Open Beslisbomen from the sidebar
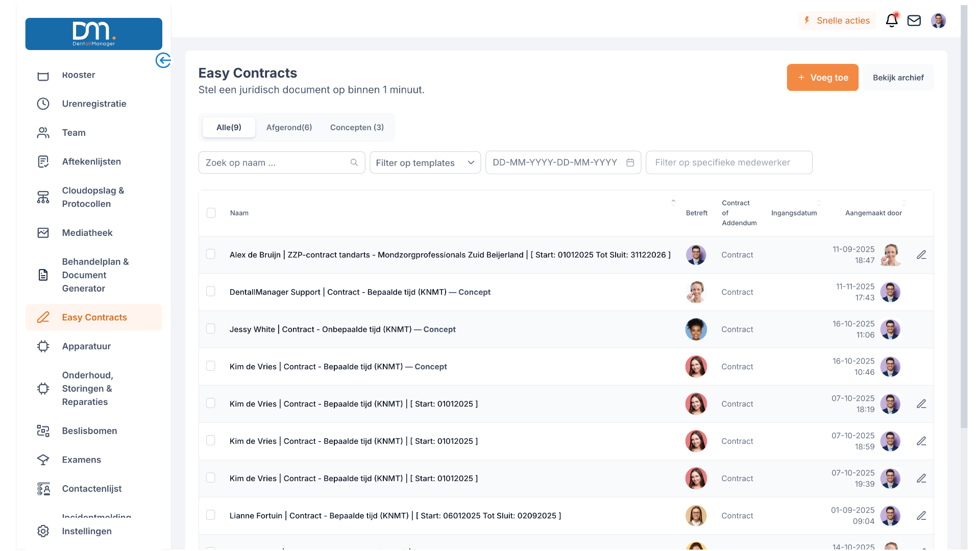The height and width of the screenshot is (551, 980). pyautogui.click(x=89, y=430)
